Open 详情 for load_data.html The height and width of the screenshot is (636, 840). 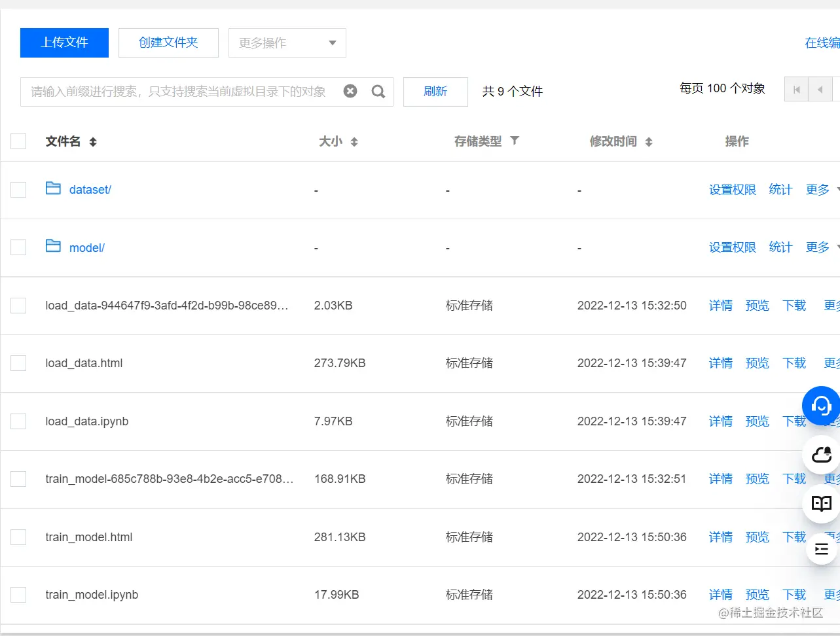click(721, 363)
